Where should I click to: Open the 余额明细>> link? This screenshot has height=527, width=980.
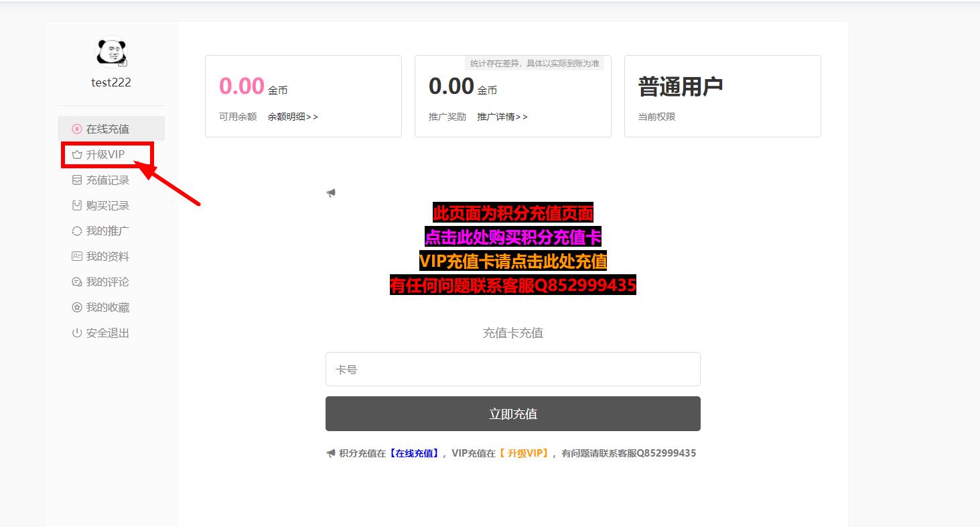click(293, 117)
